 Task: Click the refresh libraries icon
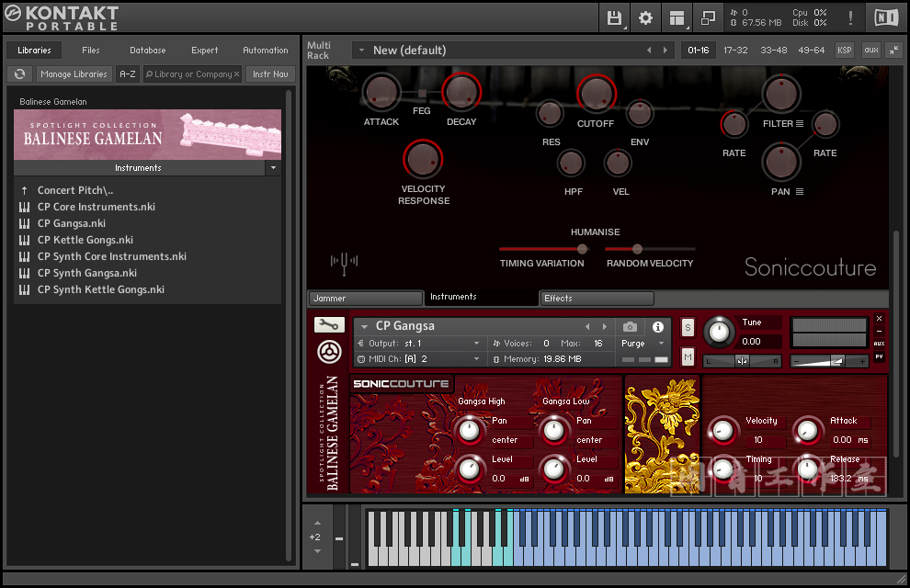pyautogui.click(x=19, y=74)
